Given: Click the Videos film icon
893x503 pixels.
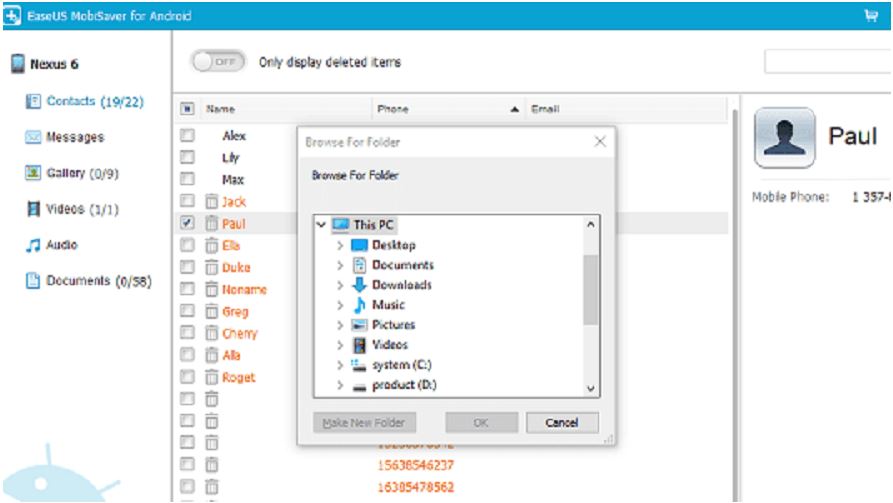Looking at the screenshot, I should coord(34,209).
